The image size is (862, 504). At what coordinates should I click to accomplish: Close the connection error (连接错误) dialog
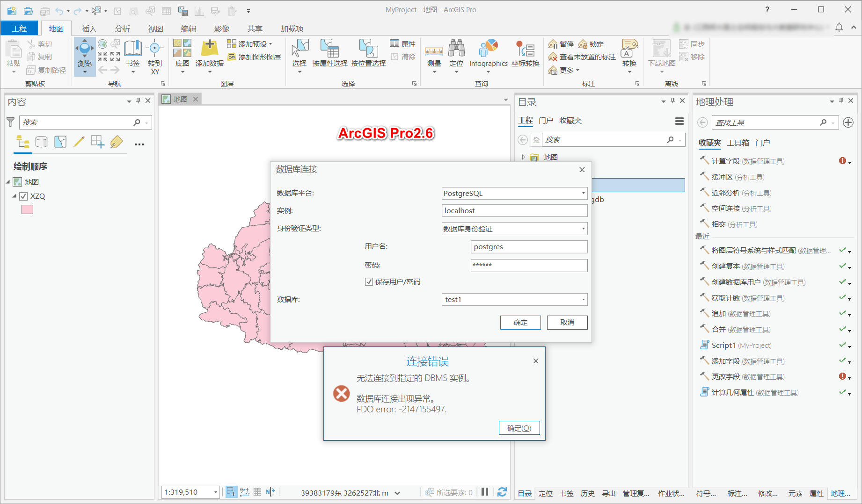tap(536, 361)
